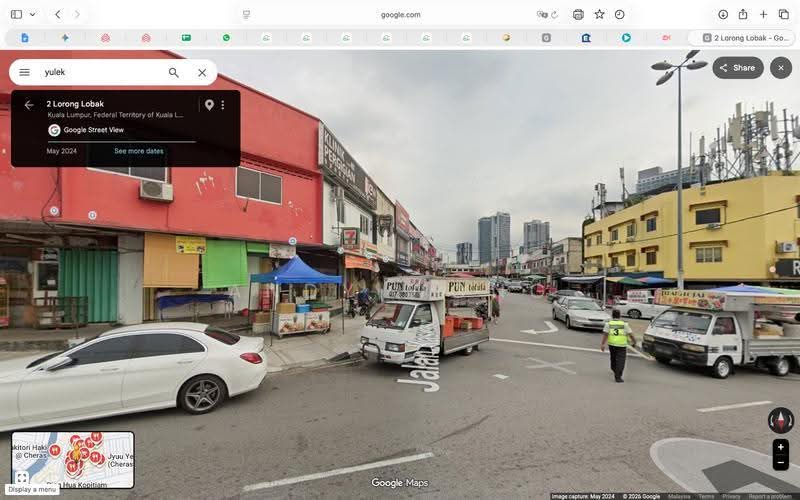The image size is (800, 500).
Task: Switch to the blue document tab
Action: point(24,38)
